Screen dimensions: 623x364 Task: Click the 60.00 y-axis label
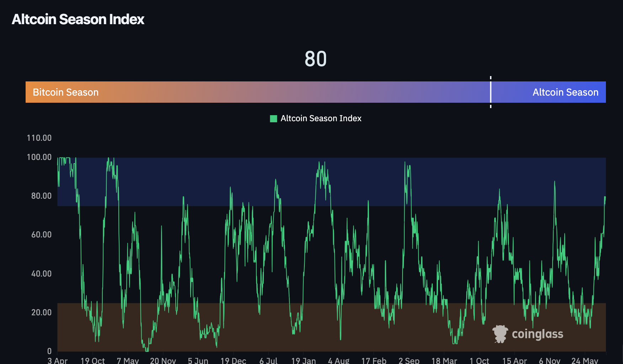pyautogui.click(x=41, y=235)
